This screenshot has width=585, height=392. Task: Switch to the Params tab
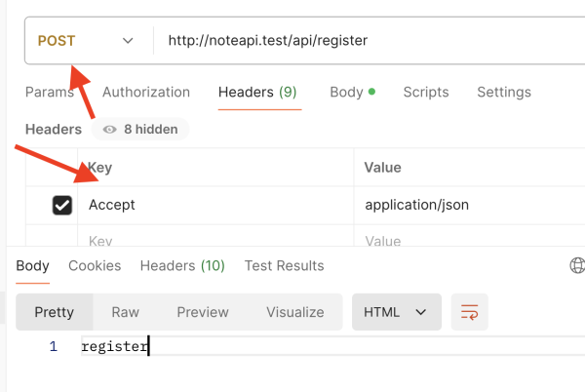[x=49, y=93]
